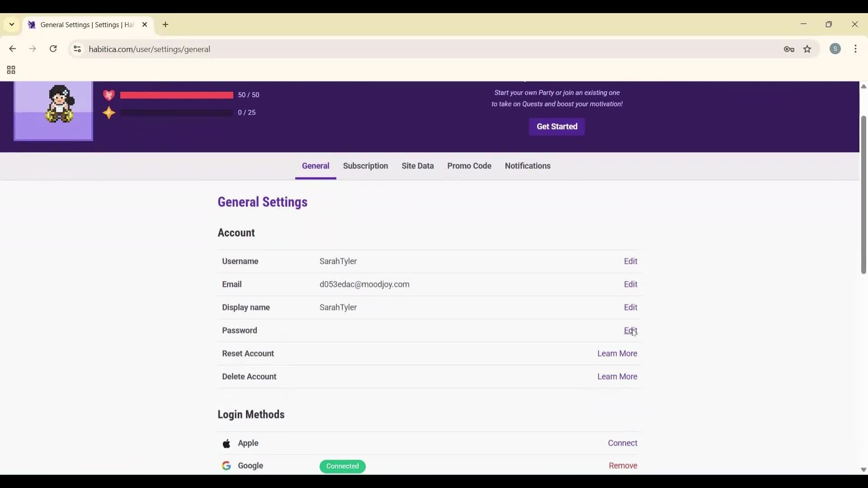Click the tab groups grid icon
Image resolution: width=868 pixels, height=488 pixels.
[x=10, y=70]
